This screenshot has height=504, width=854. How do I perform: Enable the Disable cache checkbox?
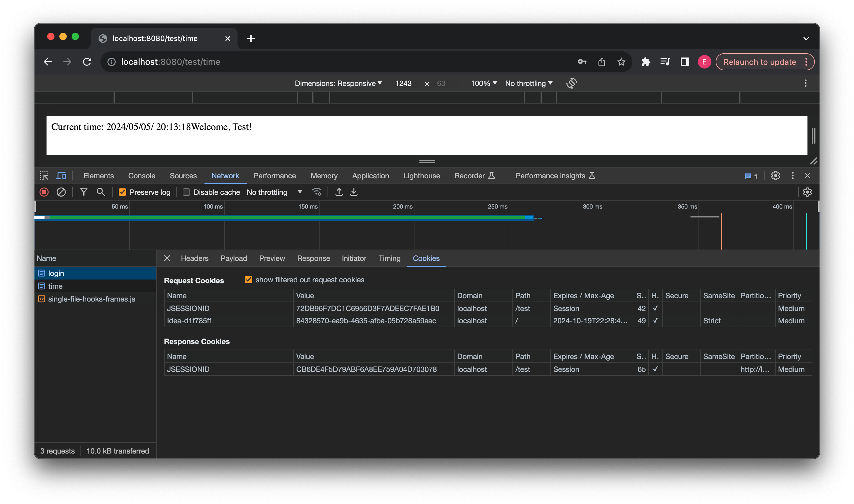(x=186, y=192)
